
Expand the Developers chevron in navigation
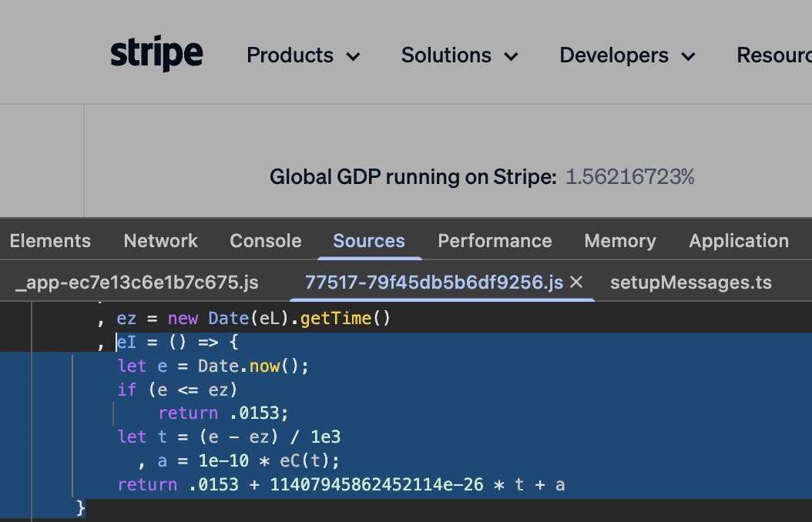coord(688,56)
